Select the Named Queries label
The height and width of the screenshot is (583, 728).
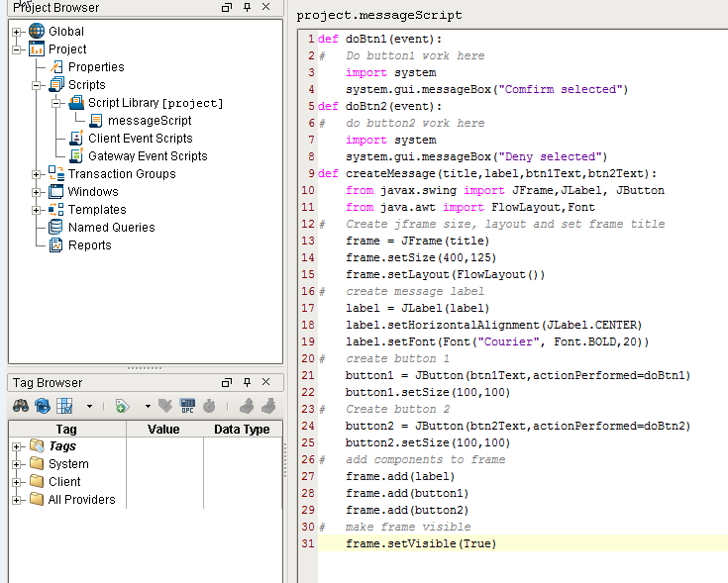[x=111, y=228]
